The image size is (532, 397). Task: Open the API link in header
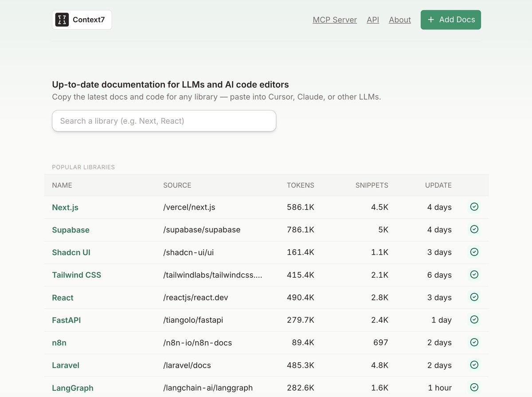tap(373, 20)
